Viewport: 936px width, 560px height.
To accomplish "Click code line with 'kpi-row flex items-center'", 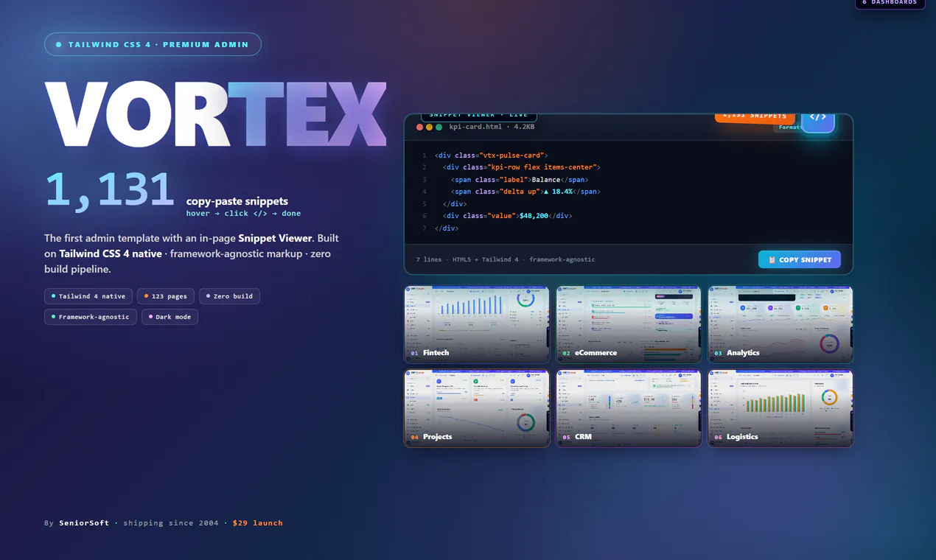I will 522,167.
